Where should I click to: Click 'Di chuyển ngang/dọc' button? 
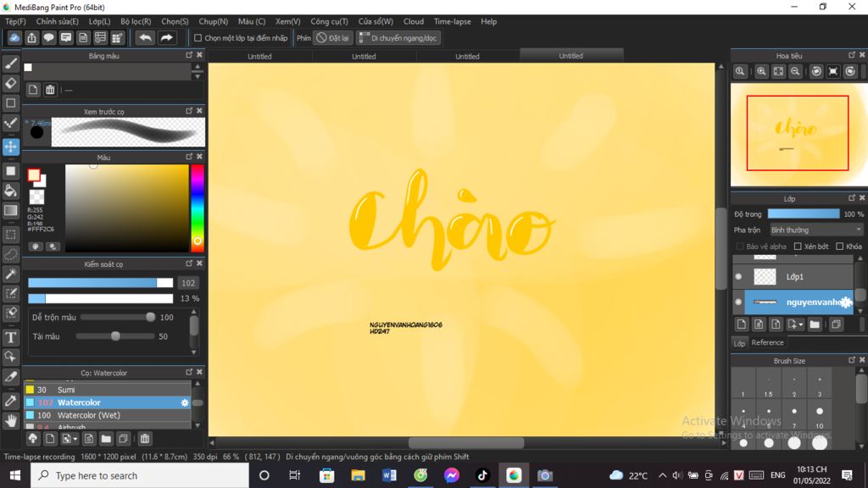point(398,38)
